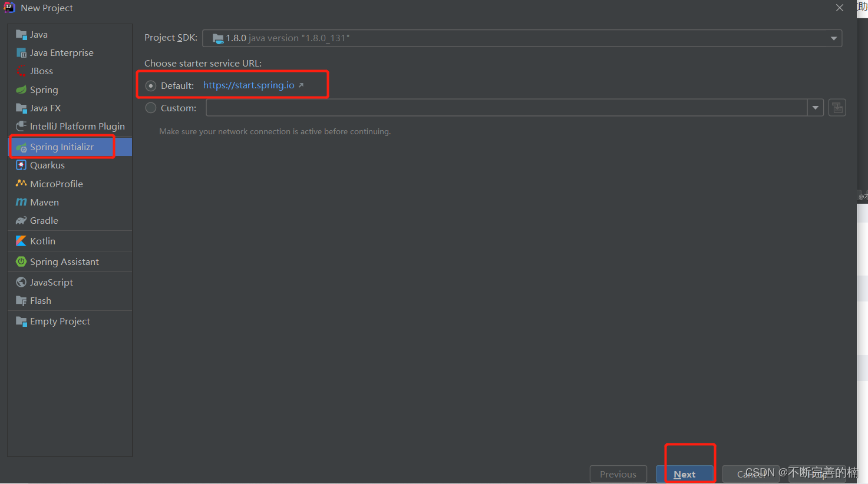Click the "Project SDK:" label
This screenshot has height=484, width=868.
(171, 38)
